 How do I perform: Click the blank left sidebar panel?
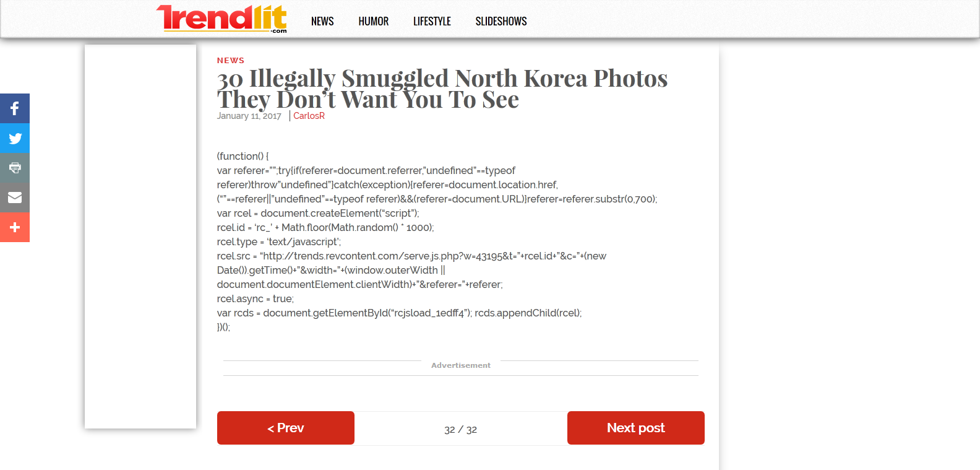pos(140,237)
